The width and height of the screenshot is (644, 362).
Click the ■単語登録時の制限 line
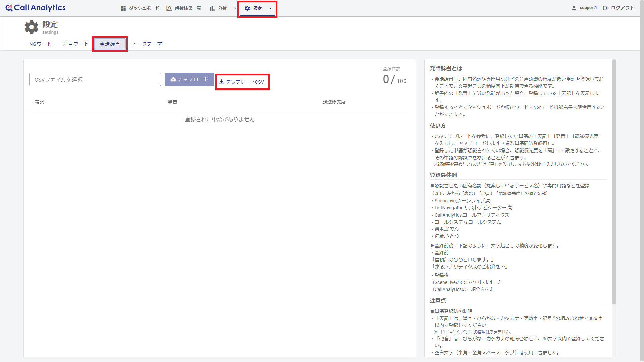tap(451, 311)
